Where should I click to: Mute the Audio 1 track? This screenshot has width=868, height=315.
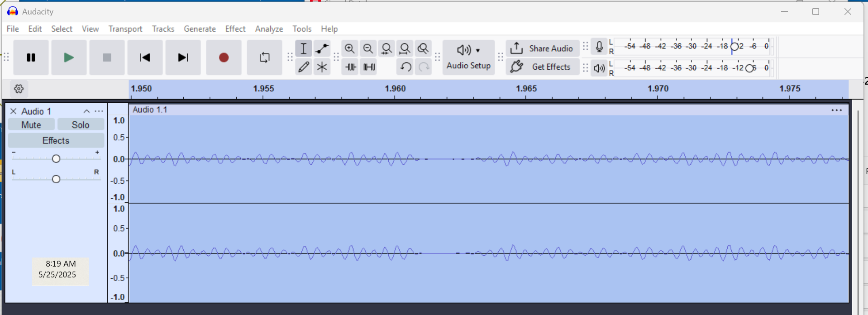(x=31, y=125)
